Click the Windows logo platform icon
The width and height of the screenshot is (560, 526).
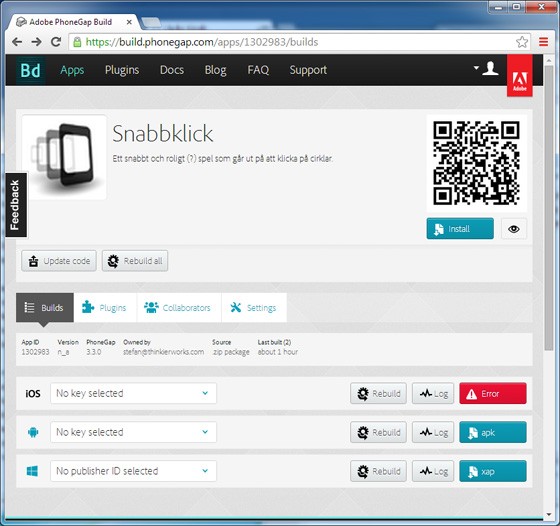pos(32,471)
